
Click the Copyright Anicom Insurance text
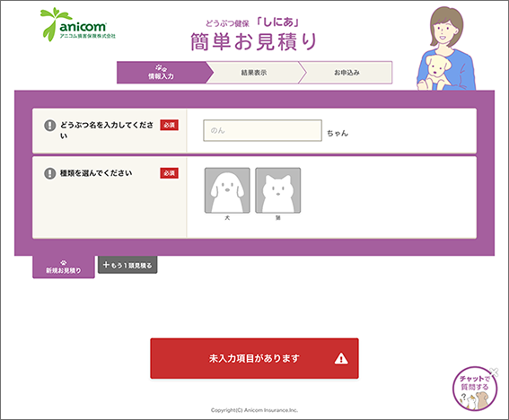coord(254,410)
